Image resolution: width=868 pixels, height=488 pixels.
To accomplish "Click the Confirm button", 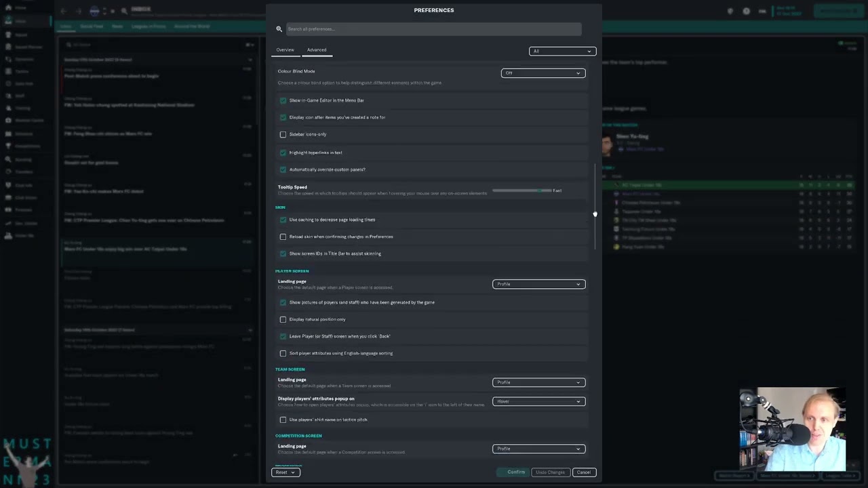I will coord(513,472).
